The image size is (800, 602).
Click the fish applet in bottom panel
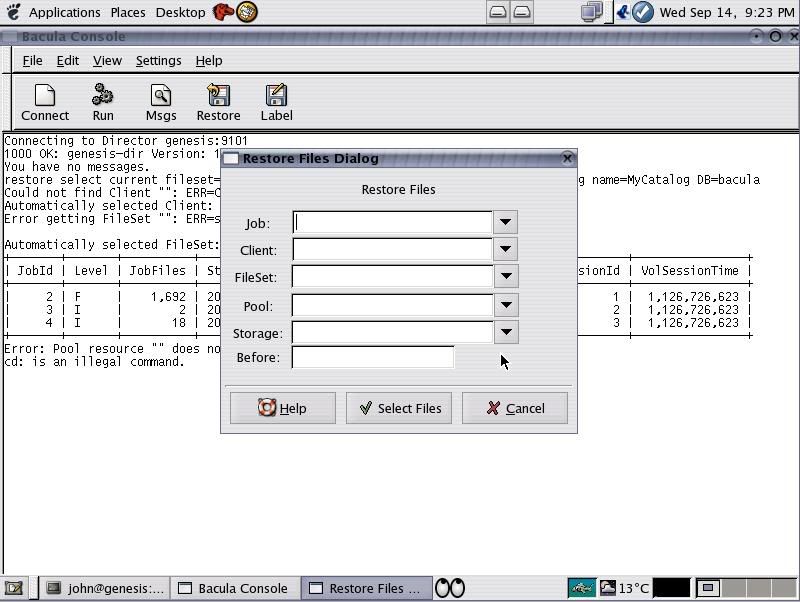[581, 588]
